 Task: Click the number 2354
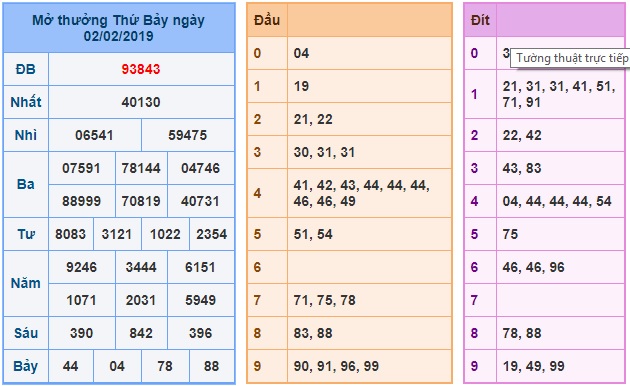(x=212, y=234)
